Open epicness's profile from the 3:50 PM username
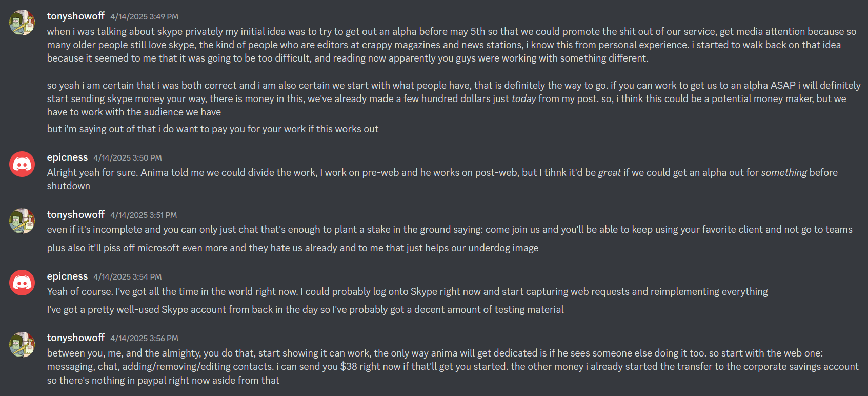The width and height of the screenshot is (868, 396). click(x=67, y=157)
